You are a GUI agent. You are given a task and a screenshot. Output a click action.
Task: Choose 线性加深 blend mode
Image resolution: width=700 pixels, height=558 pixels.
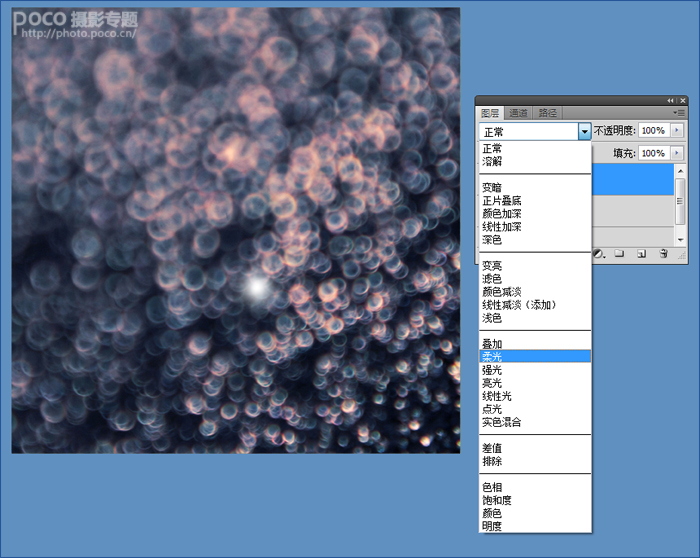tap(535, 226)
